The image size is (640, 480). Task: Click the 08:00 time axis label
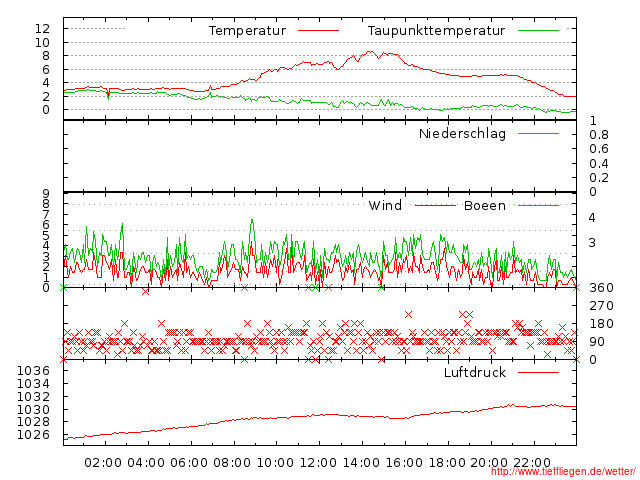232,463
